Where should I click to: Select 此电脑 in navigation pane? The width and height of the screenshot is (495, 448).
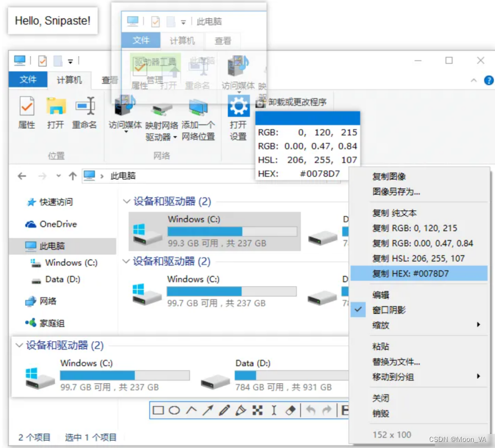62,246
